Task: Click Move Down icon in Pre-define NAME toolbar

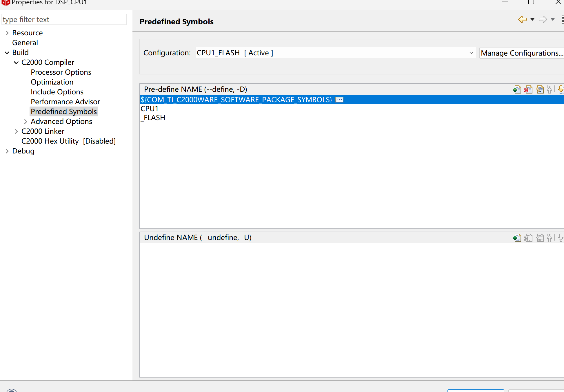Action: coord(561,89)
